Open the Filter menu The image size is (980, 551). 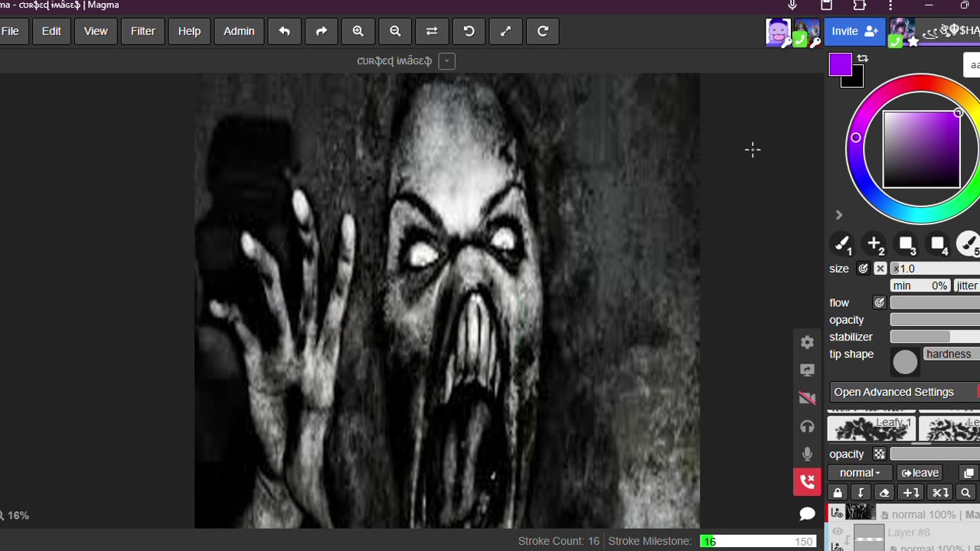tap(143, 31)
